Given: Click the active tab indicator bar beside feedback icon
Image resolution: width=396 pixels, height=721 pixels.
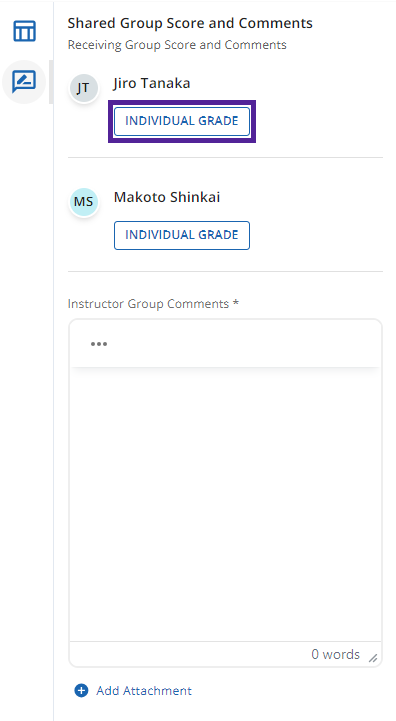Looking at the screenshot, I should pos(51,82).
